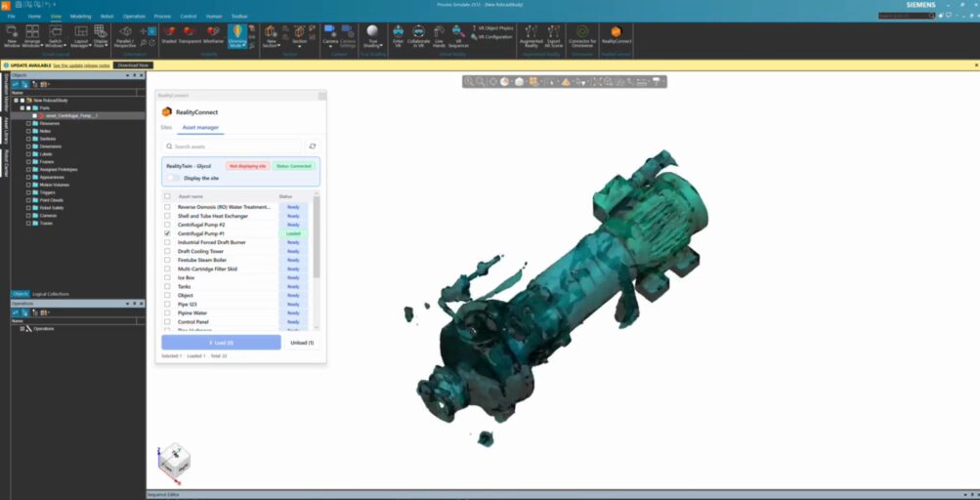Click the Load (0) button

coord(221,343)
